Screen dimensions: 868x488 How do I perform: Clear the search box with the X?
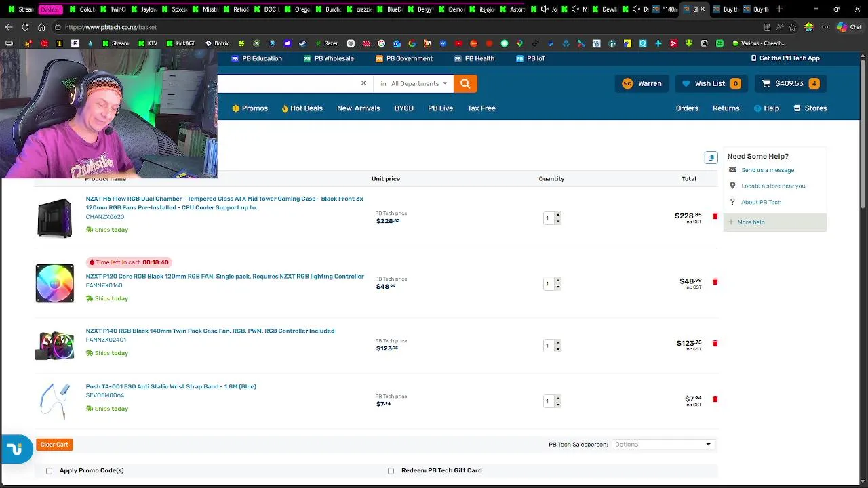(x=363, y=83)
